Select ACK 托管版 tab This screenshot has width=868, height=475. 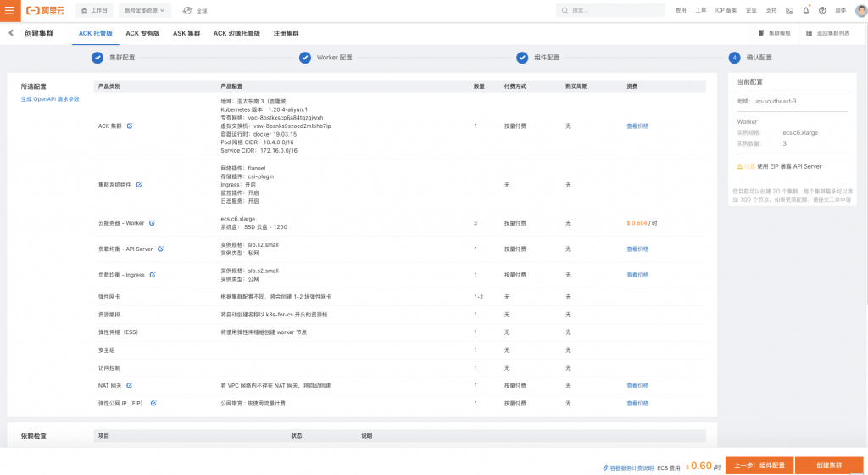[95, 33]
